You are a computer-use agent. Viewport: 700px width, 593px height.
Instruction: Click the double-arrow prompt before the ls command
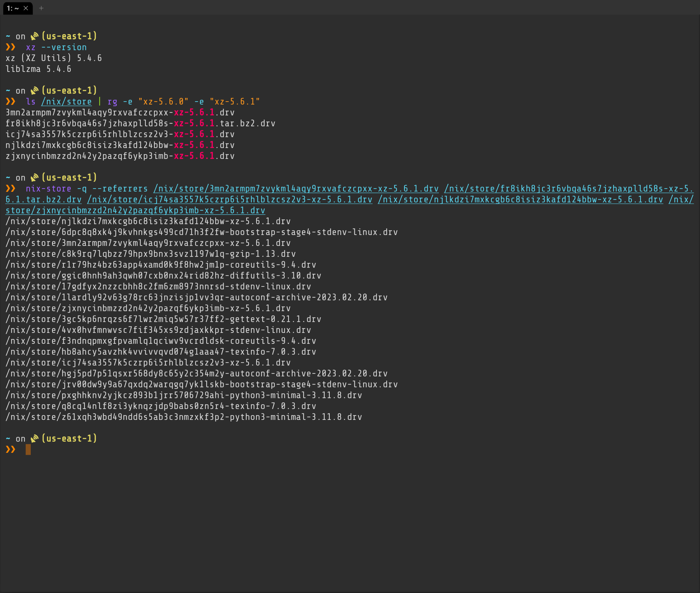pos(11,101)
